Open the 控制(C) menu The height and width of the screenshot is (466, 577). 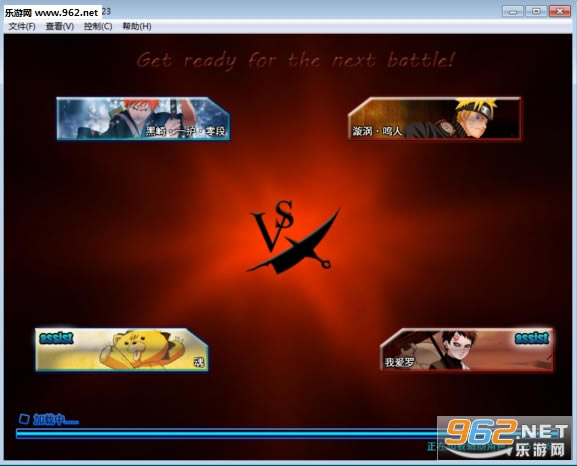click(98, 27)
